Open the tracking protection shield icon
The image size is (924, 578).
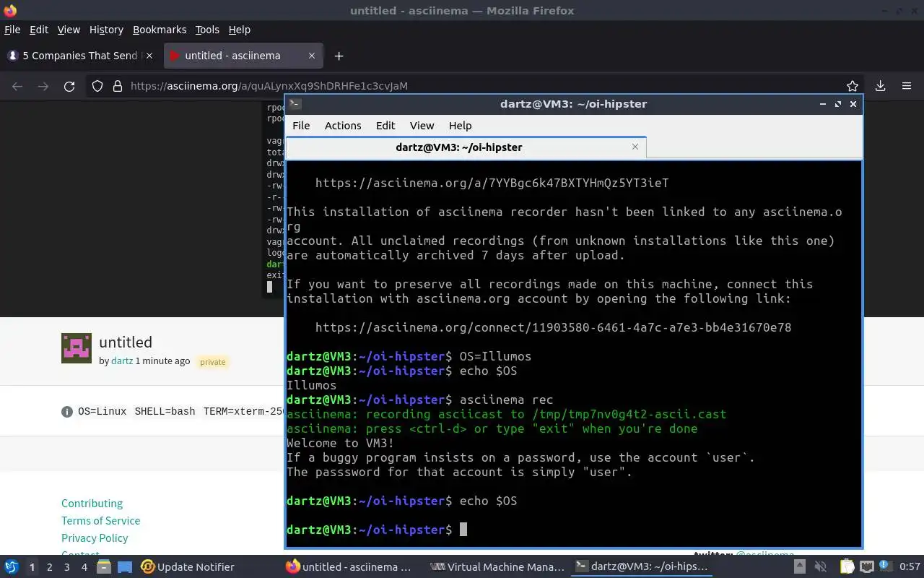97,86
